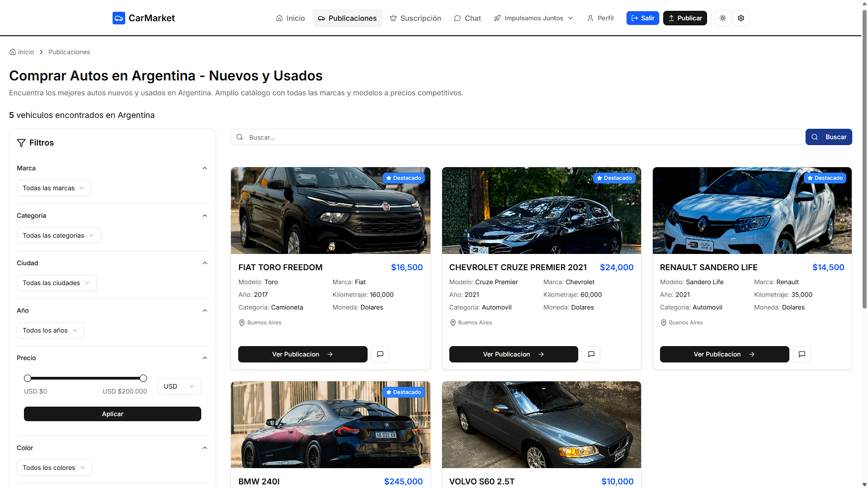The image size is (868, 488).
Task: Open the Todas las marcas dropdown
Action: point(54,188)
